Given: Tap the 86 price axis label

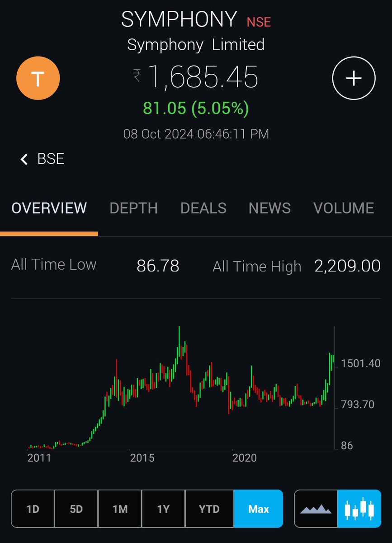Looking at the screenshot, I should [347, 446].
